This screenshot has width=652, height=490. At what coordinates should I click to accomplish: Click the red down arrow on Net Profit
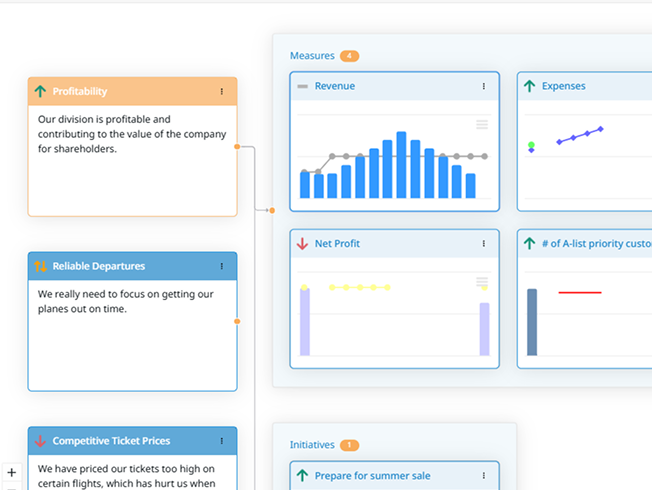pyautogui.click(x=302, y=243)
